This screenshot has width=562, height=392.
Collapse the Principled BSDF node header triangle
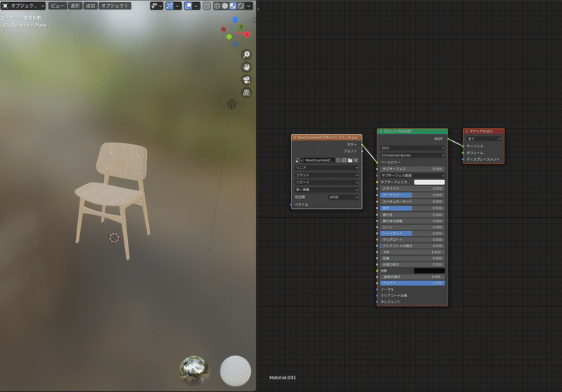[x=381, y=131]
